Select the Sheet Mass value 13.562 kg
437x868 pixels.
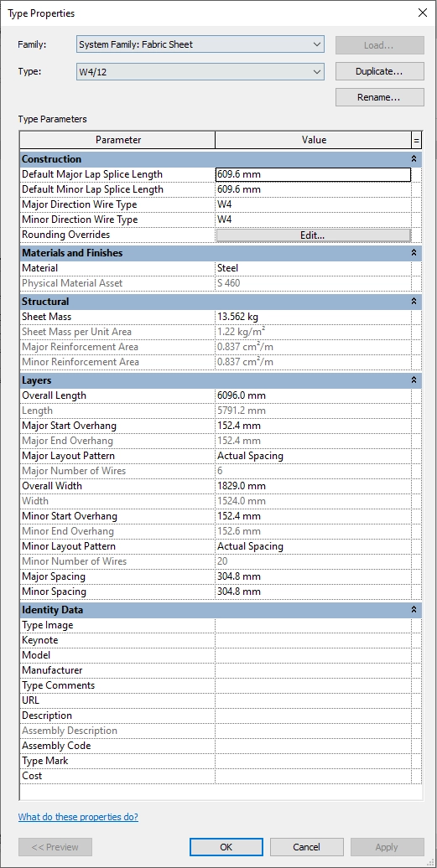pyautogui.click(x=313, y=317)
